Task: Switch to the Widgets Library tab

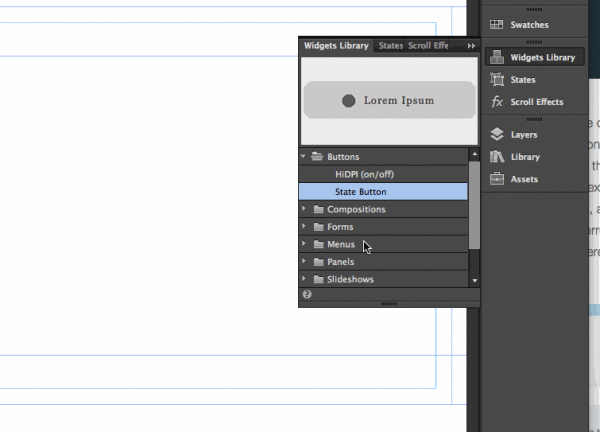Action: [x=336, y=46]
